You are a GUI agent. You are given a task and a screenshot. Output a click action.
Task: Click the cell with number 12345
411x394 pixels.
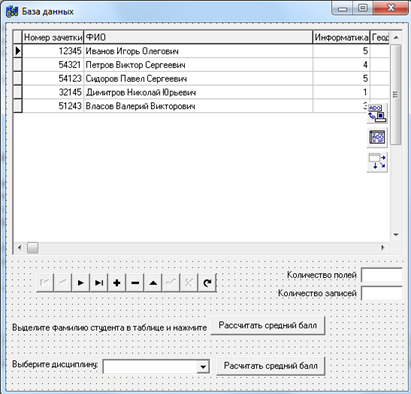[x=53, y=51]
